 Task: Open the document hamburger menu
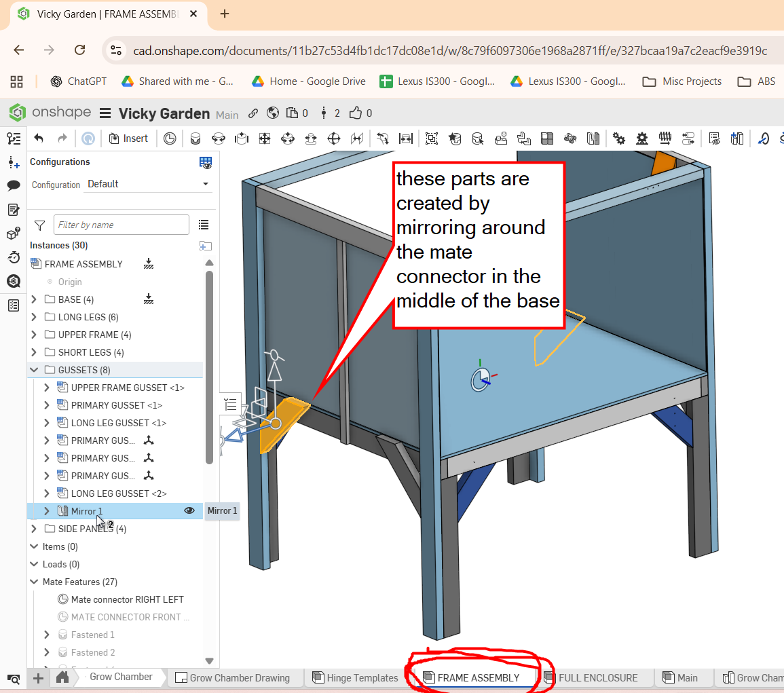click(105, 113)
